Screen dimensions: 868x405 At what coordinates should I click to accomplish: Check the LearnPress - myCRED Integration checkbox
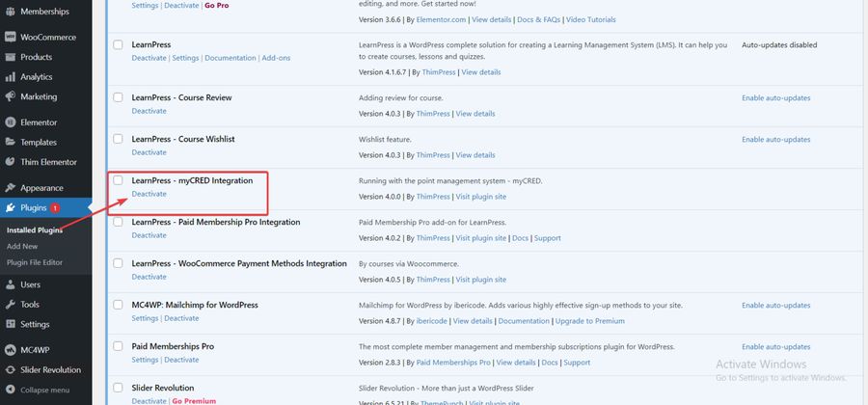point(118,180)
